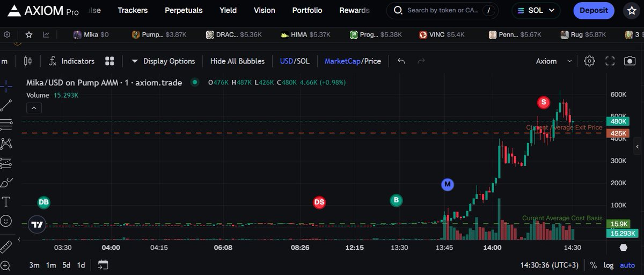This screenshot has width=644, height=275.
Task: Open the horizontal lines and Fibonacci tools
Action: click(x=6, y=124)
